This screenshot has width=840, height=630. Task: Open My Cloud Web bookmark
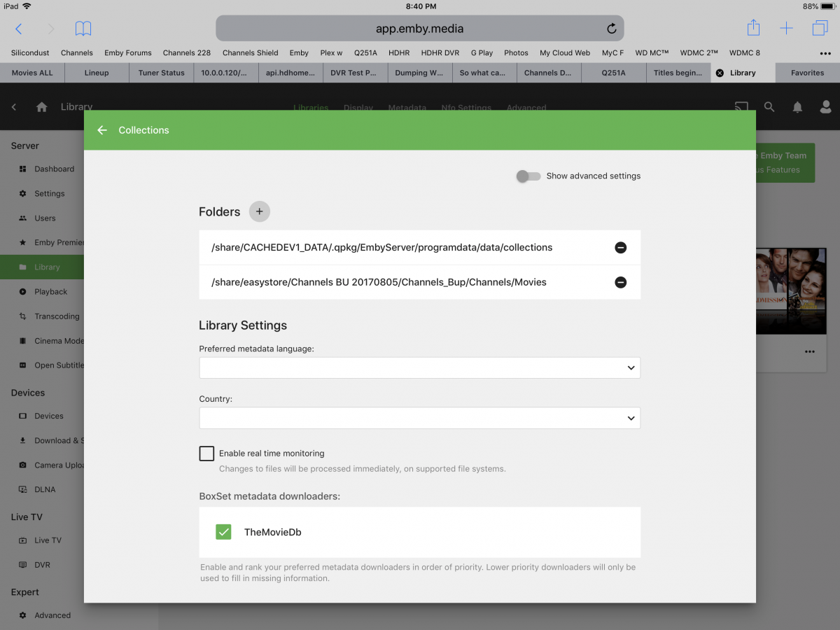565,53
